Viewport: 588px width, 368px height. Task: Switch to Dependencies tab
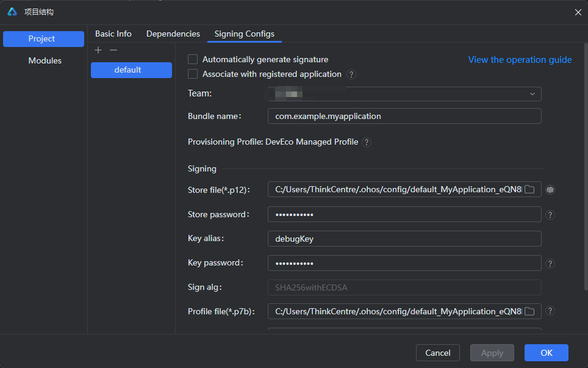tap(173, 34)
